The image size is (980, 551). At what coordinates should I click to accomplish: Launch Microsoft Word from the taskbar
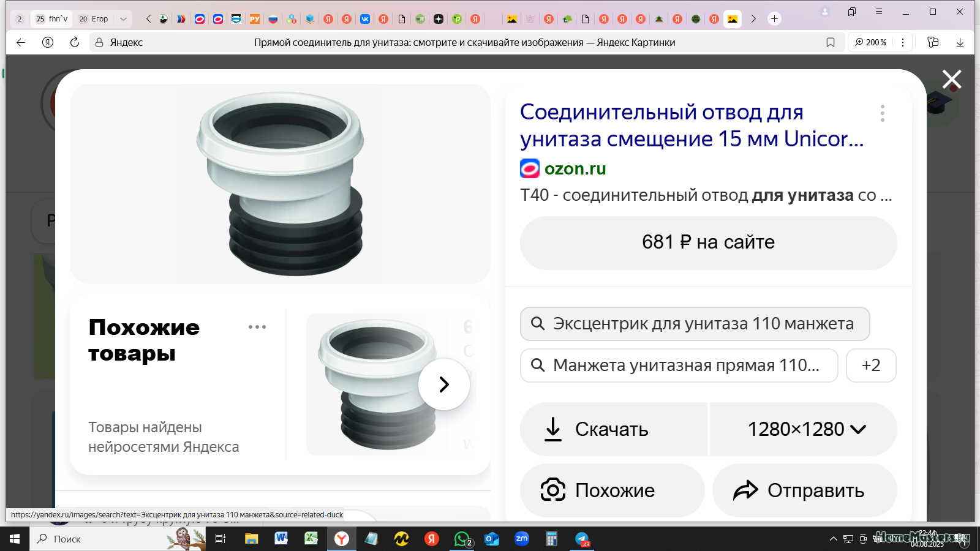(281, 539)
